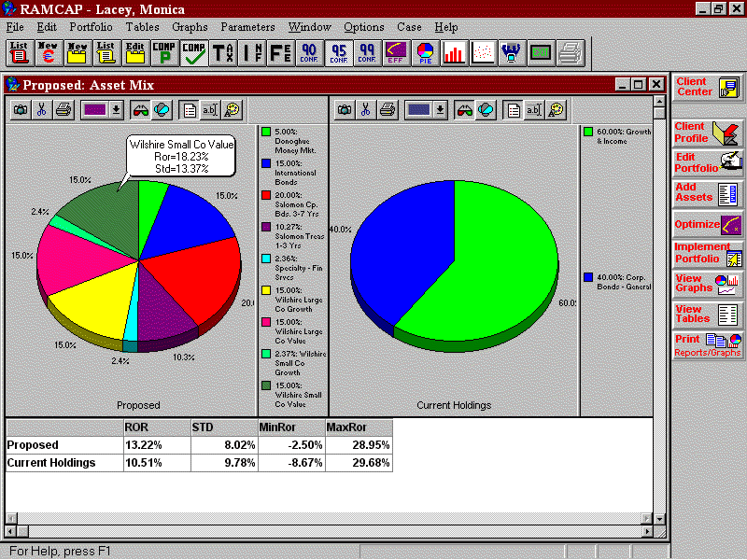This screenshot has height=560, width=747.
Task: Toggle 3D glasses view in left chart toolbar
Action: point(140,110)
